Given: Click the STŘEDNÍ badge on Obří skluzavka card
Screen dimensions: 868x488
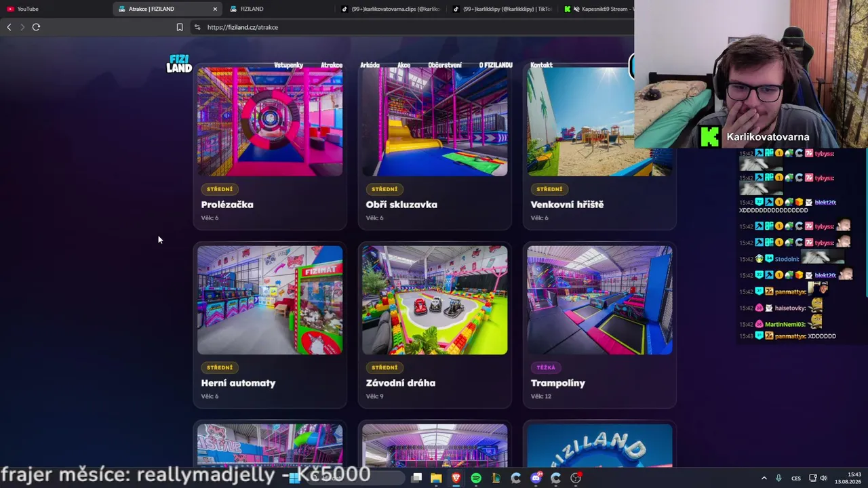Looking at the screenshot, I should (384, 189).
